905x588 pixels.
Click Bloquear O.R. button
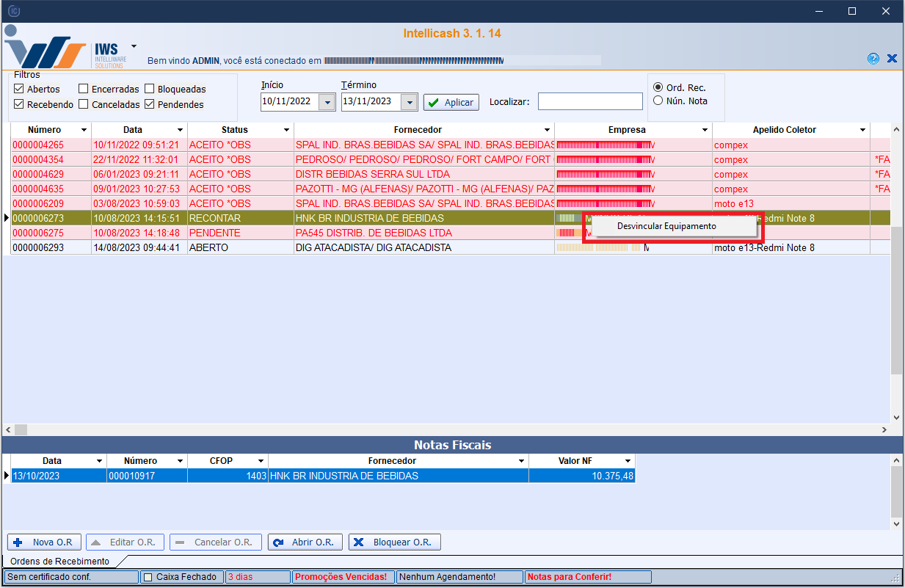pyautogui.click(x=394, y=542)
